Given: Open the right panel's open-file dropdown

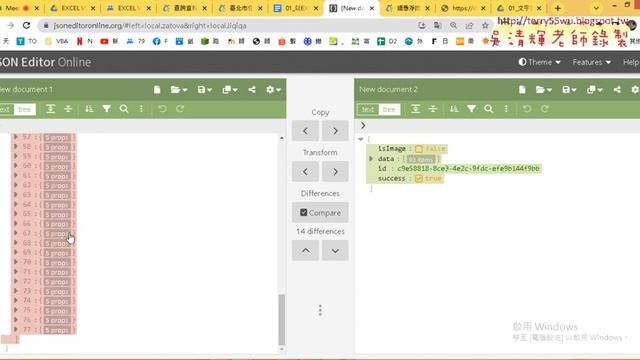Looking at the screenshot, I should coord(544,90).
